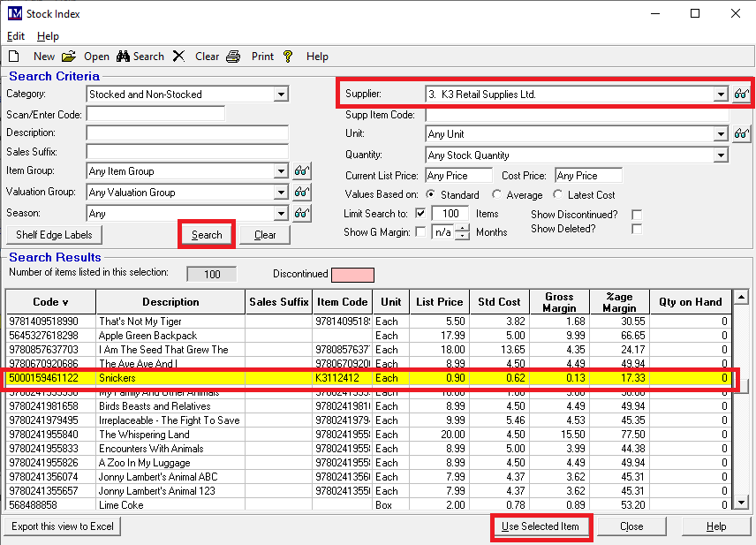756x545 pixels.
Task: Click the Open folder toolbar icon
Action: [69, 57]
